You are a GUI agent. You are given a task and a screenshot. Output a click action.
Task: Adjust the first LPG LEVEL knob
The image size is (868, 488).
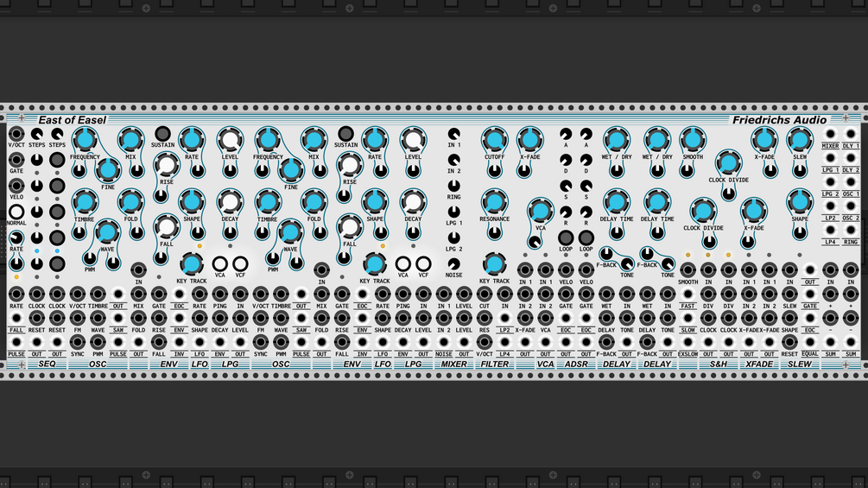[230, 139]
